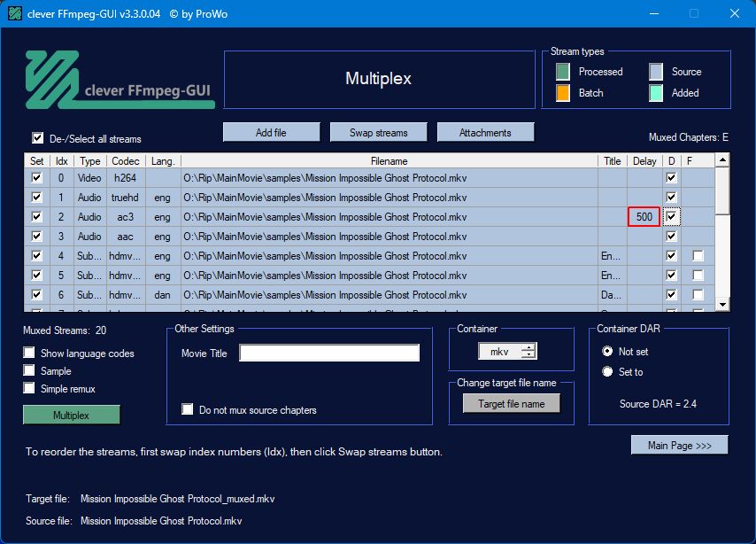Enable F checkbox for subtitle row 4

click(698, 255)
